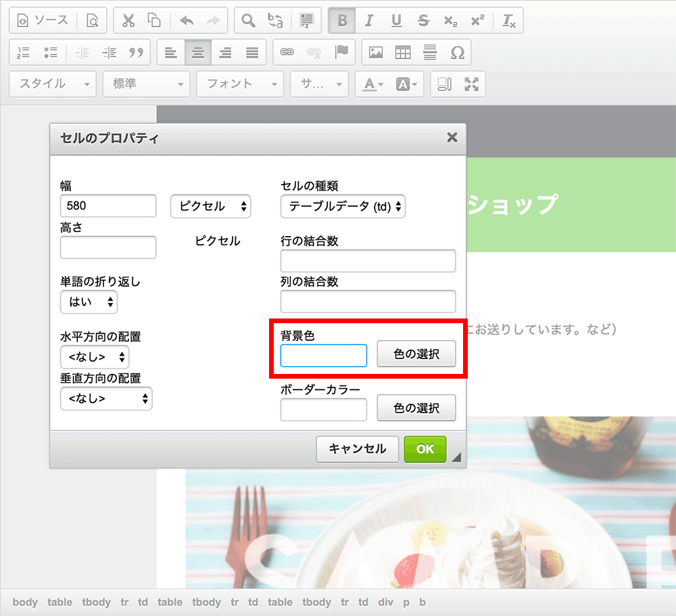
Task: Click the increase indent icon
Action: 109,52
